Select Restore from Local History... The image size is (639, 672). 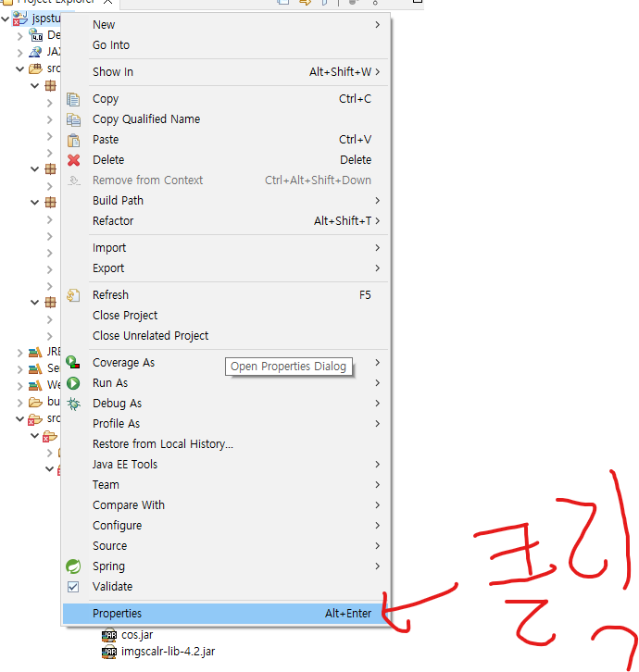click(226, 444)
